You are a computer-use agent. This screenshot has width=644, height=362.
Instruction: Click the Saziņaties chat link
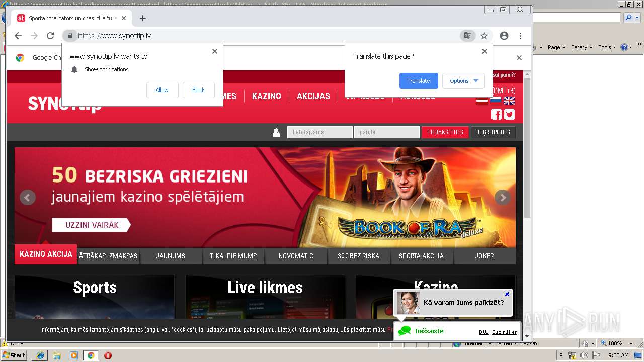(x=504, y=332)
